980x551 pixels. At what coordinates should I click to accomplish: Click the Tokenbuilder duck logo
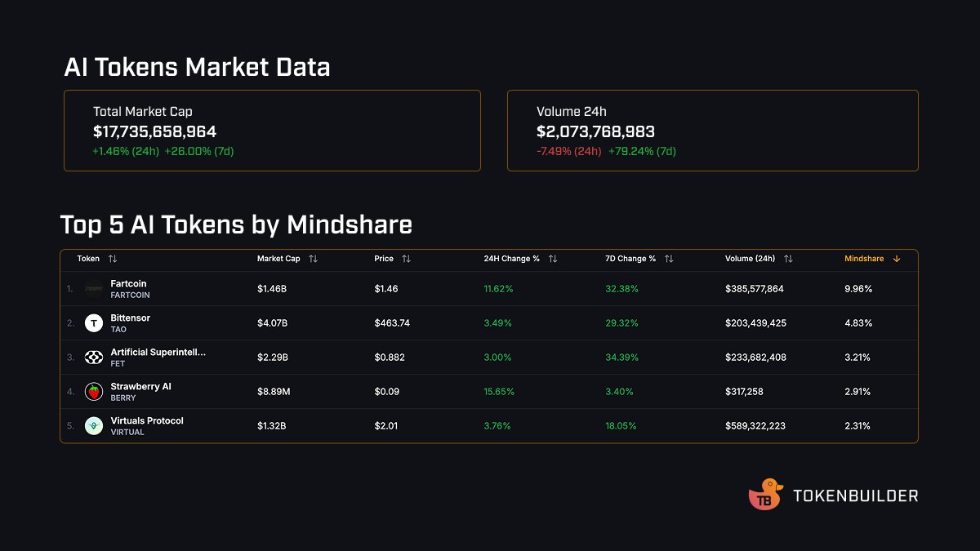766,495
